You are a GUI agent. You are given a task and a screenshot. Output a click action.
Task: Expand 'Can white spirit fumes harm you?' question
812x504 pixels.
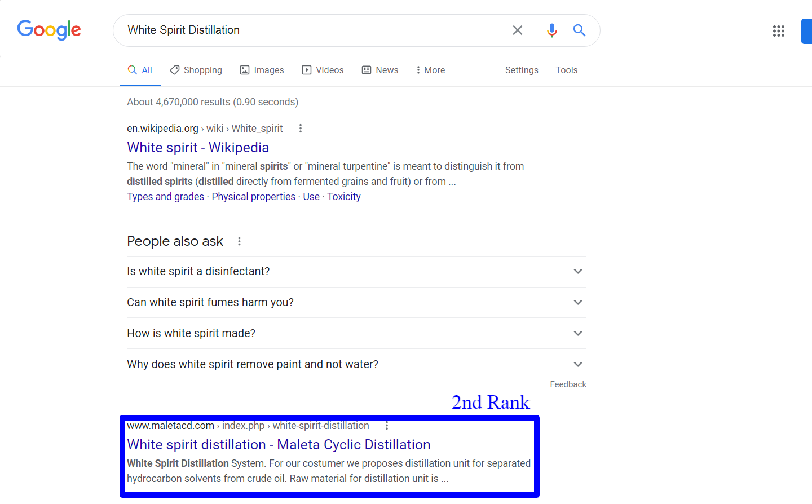pos(356,303)
